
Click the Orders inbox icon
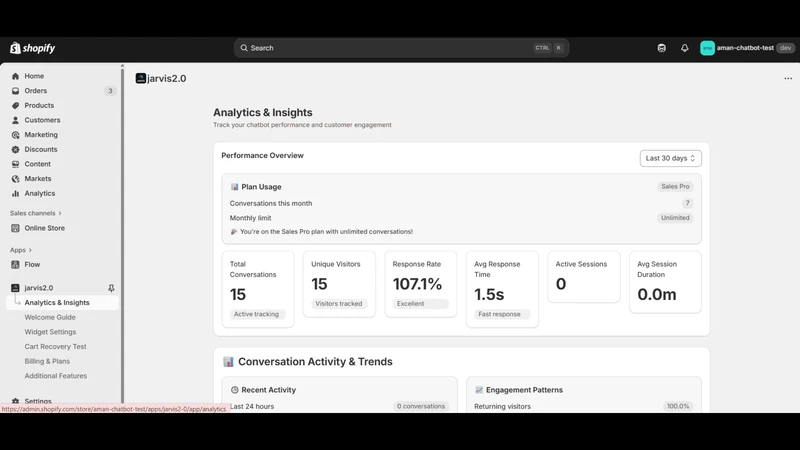pos(15,91)
